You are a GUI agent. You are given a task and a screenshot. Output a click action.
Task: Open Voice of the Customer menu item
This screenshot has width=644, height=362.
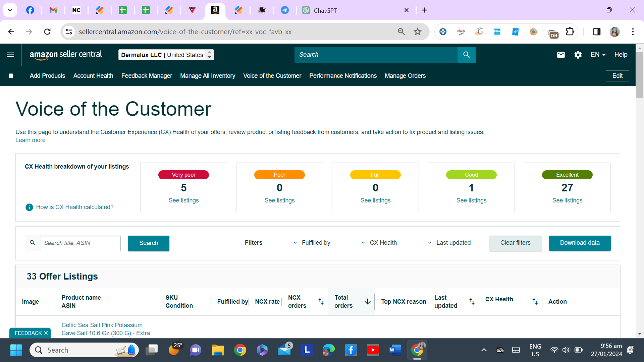click(x=272, y=76)
